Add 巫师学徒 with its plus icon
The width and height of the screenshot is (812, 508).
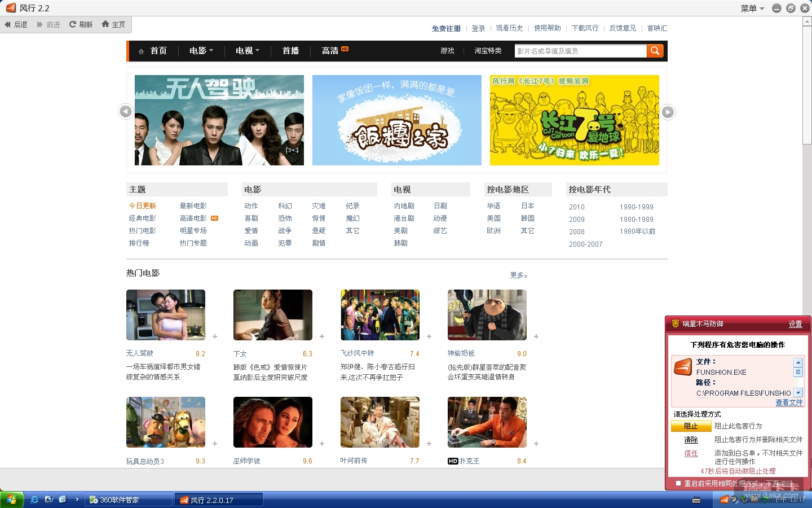[322, 444]
